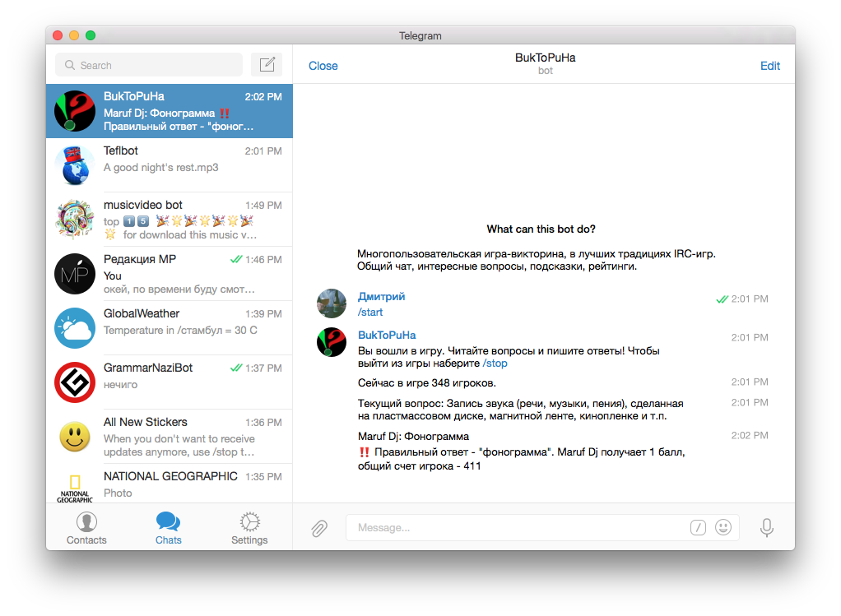Click the BukToPuHa title in chat header
841x616 pixels.
(x=545, y=58)
